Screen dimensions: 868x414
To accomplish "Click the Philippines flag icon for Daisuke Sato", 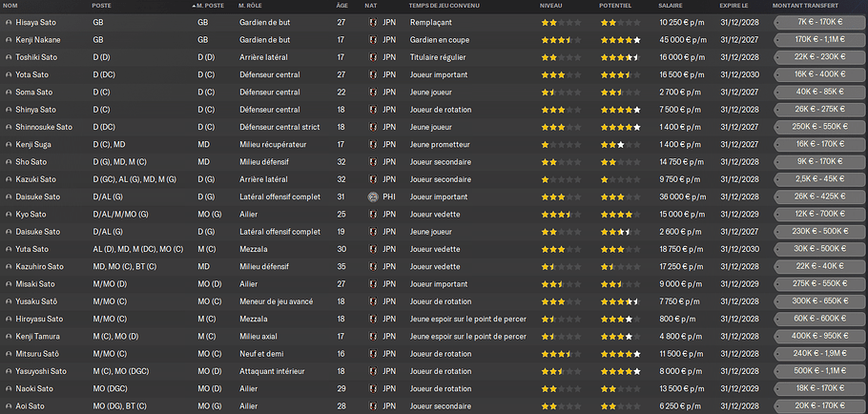I will (x=373, y=197).
